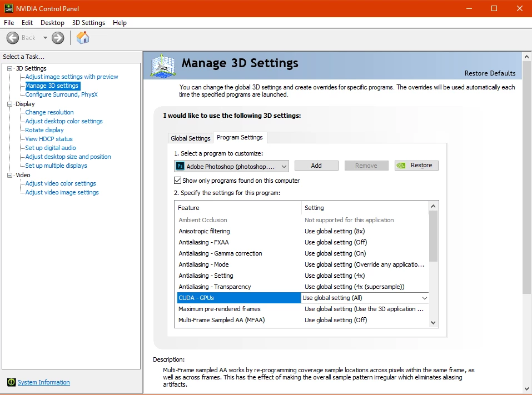Click the Back arrow icon

pyautogui.click(x=13, y=38)
